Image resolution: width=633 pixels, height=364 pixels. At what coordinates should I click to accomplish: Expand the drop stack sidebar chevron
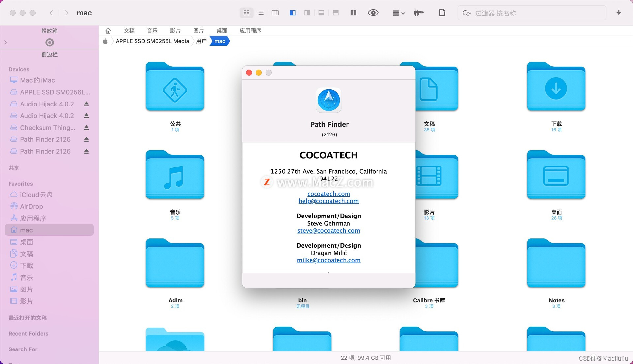(5, 42)
